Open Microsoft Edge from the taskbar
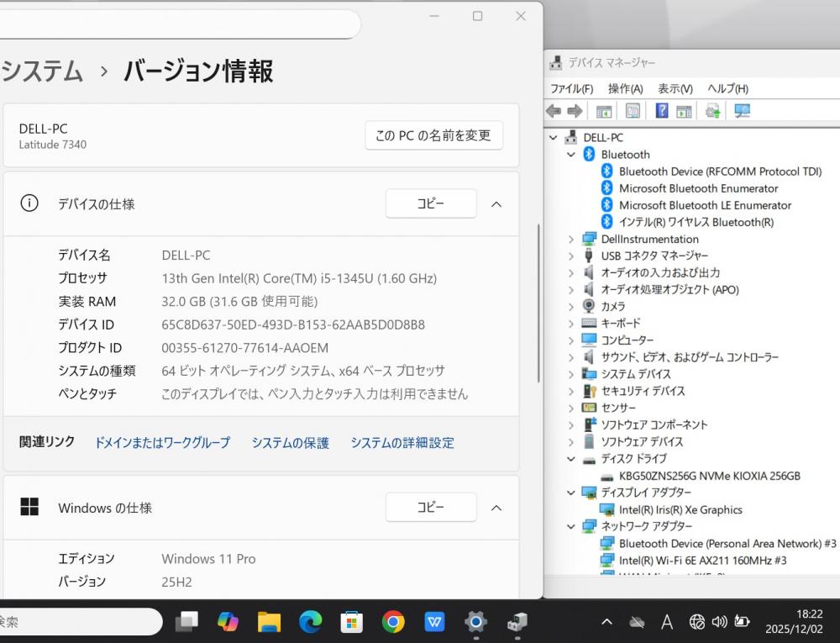The height and width of the screenshot is (643, 840). pyautogui.click(x=311, y=622)
